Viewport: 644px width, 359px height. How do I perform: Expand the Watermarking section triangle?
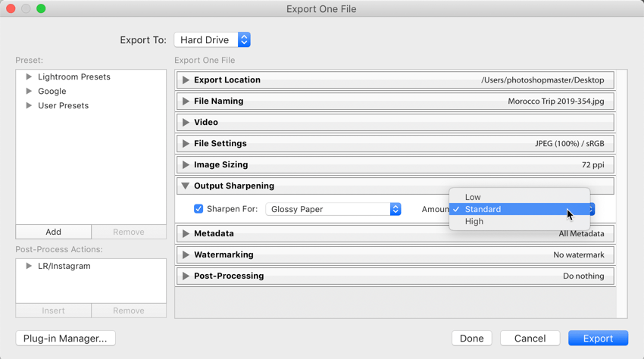(186, 254)
